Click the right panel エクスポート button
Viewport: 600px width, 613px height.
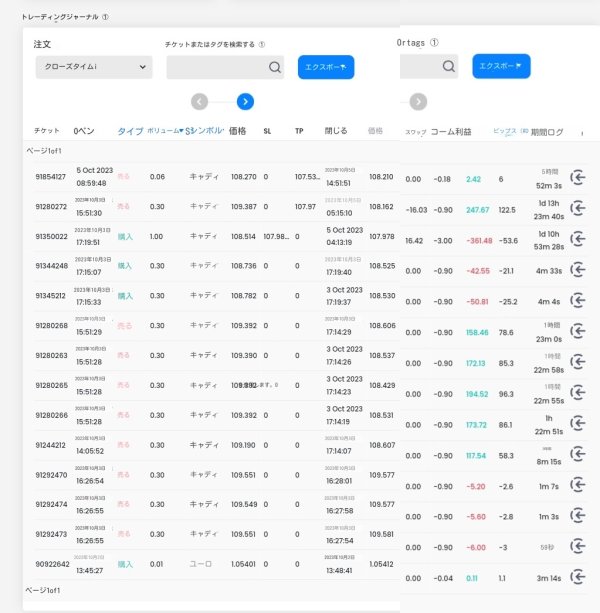pyautogui.click(x=501, y=66)
